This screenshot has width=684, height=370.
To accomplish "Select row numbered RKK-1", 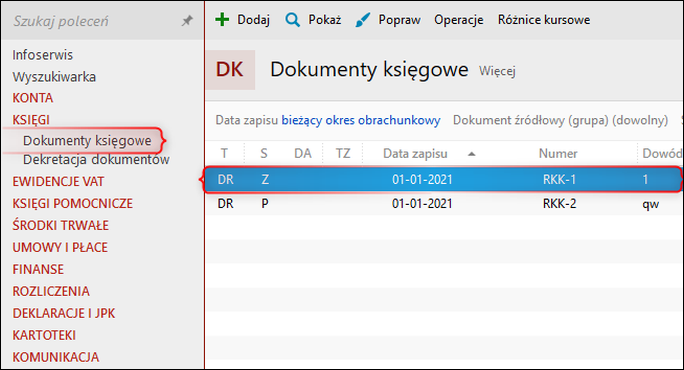I will click(443, 179).
